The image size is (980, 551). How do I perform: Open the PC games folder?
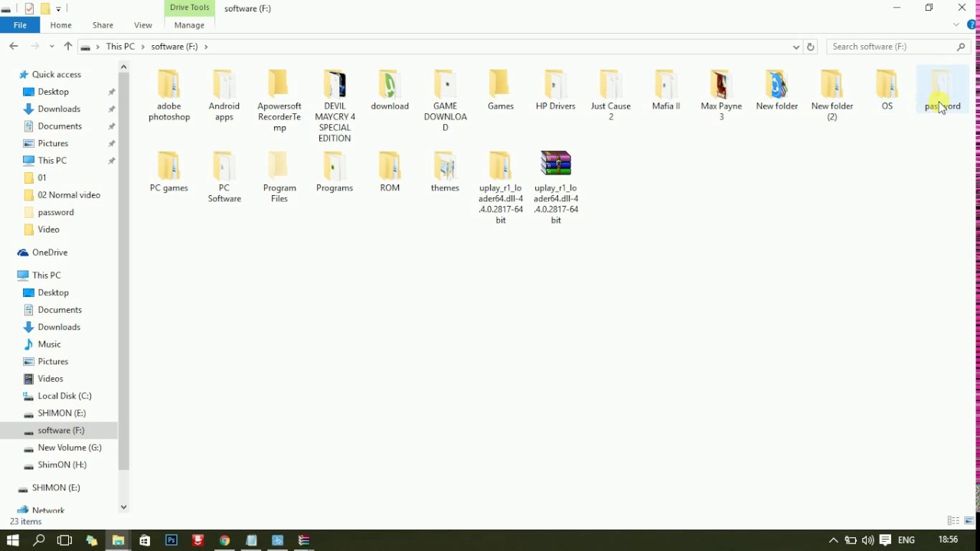169,171
